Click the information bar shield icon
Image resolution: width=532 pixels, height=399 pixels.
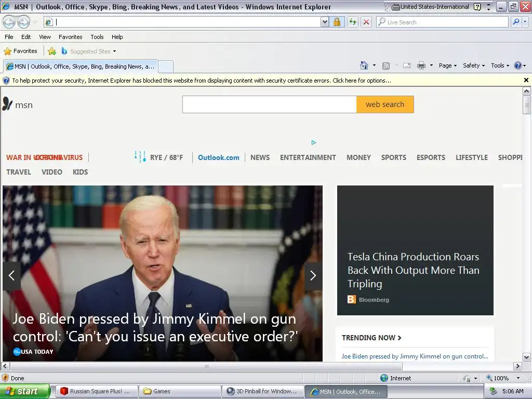pyautogui.click(x=6, y=81)
